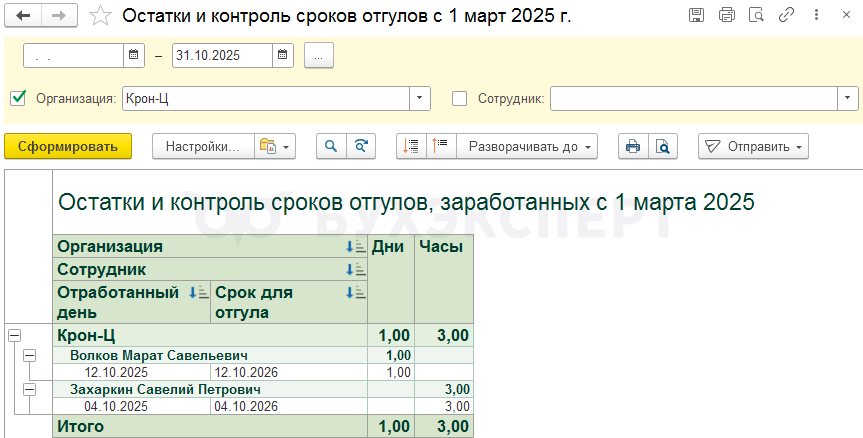Copy link to this report icon
The width and height of the screenshot is (863, 438).
[787, 16]
